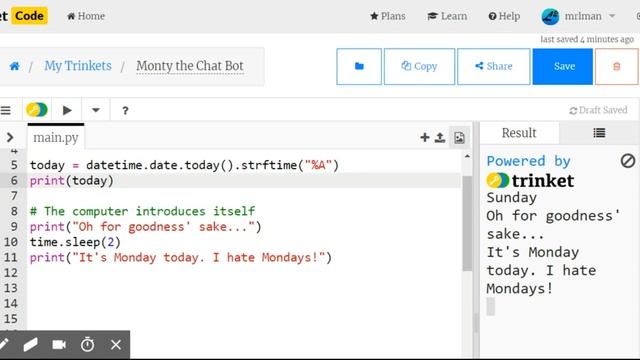
Task: Open the Learn page
Action: tap(447, 16)
